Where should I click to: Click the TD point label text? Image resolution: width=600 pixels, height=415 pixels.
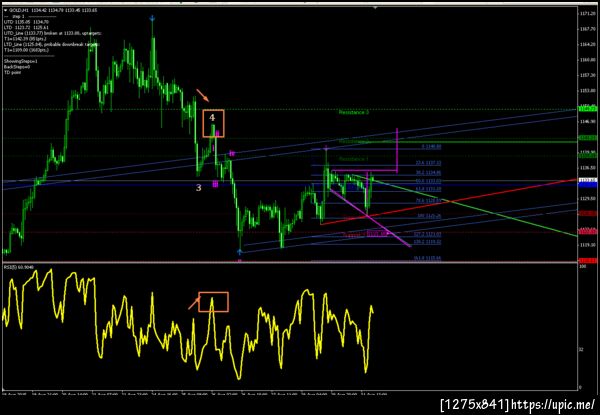(x=12, y=72)
